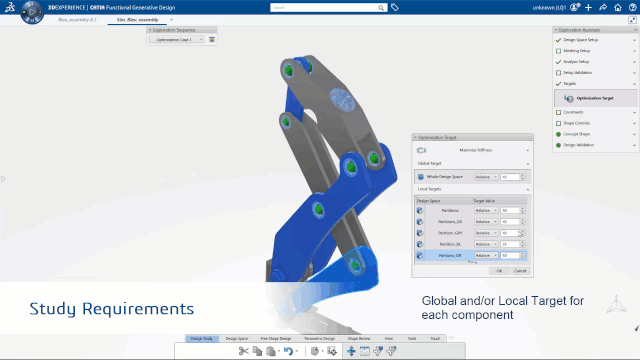Click the Design Validation green status dot
This screenshot has width=640, height=360.
pos(558,145)
